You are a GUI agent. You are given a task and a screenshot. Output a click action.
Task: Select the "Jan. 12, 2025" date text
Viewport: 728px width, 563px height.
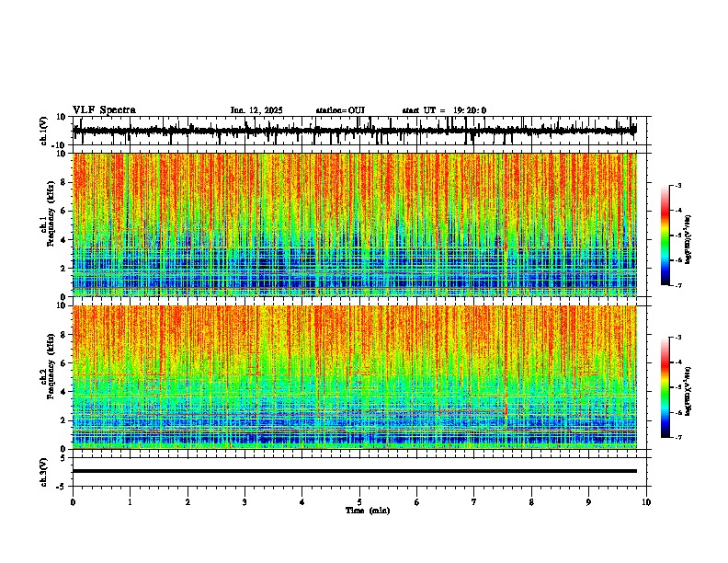256,110
